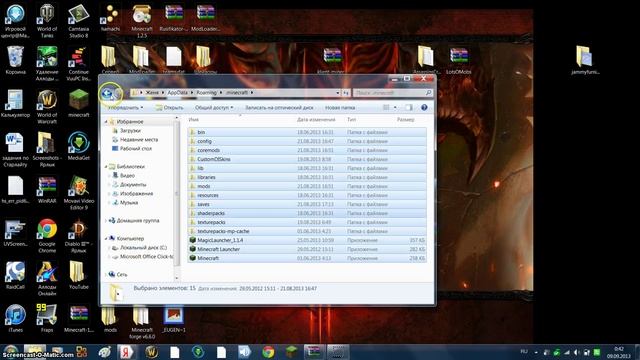Viewport: 640px width, 360px height.
Task: Go back with the Explorer back arrow
Action: 107,93
